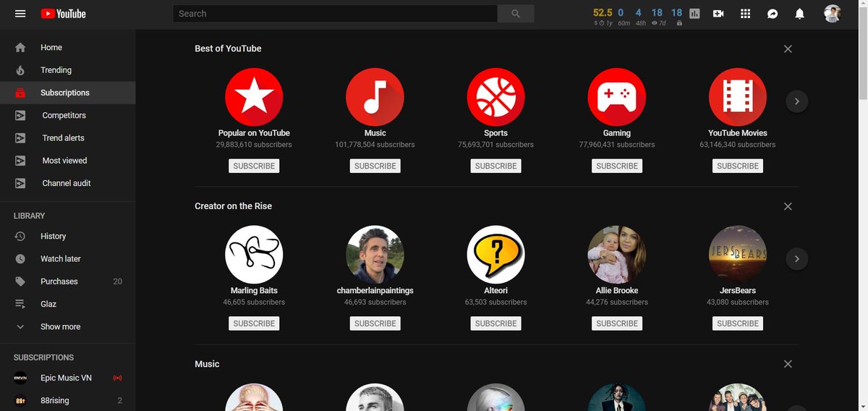Screen dimensions: 868x411
Task: Show next Creator on the Rise arrow
Action: click(x=797, y=259)
